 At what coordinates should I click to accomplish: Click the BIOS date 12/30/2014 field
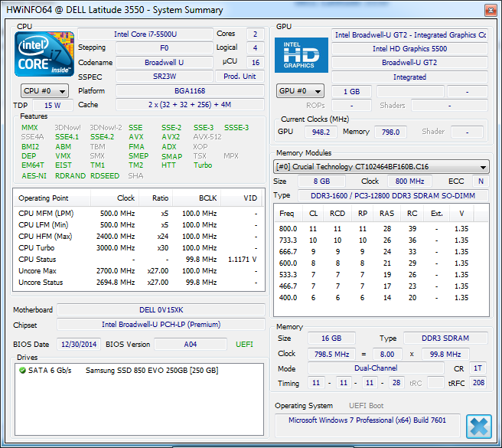tap(79, 344)
